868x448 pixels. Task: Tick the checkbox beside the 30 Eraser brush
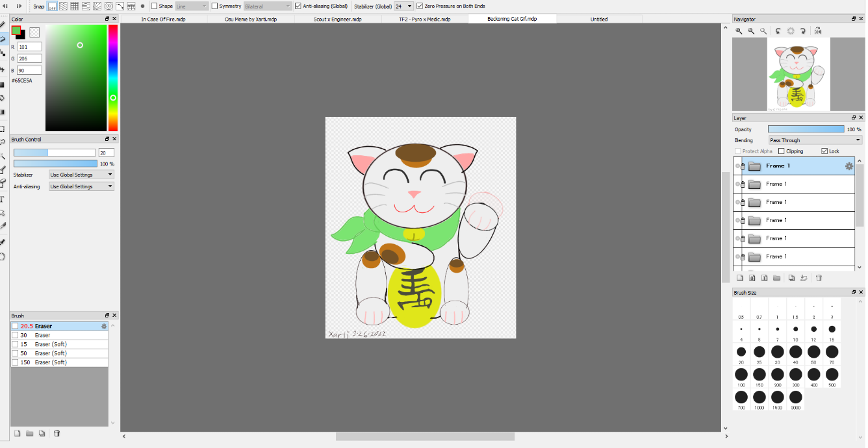[x=15, y=335]
